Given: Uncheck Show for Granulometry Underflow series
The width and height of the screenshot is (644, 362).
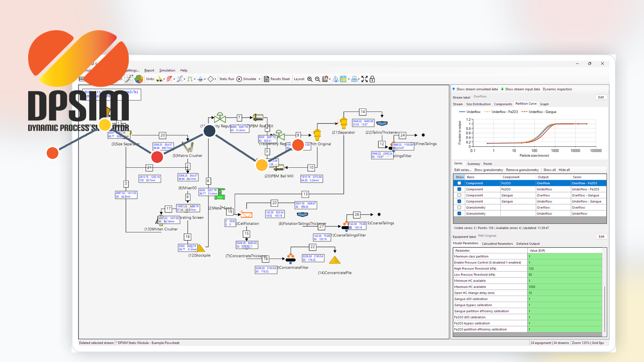Looking at the screenshot, I should coord(459,213).
